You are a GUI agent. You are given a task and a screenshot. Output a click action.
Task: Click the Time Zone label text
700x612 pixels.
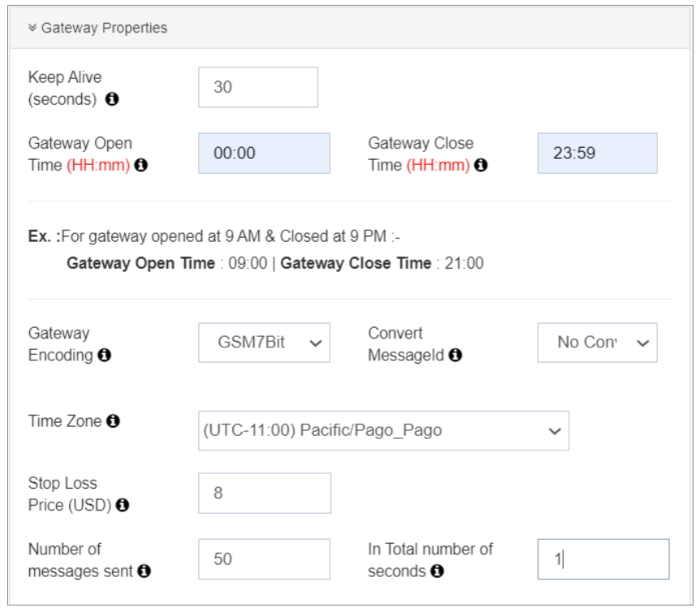pyautogui.click(x=65, y=421)
